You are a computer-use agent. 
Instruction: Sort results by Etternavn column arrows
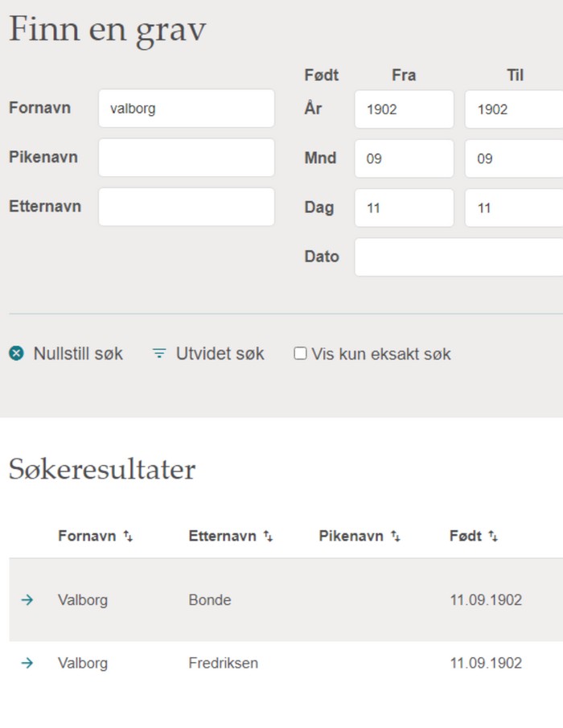[x=269, y=537]
